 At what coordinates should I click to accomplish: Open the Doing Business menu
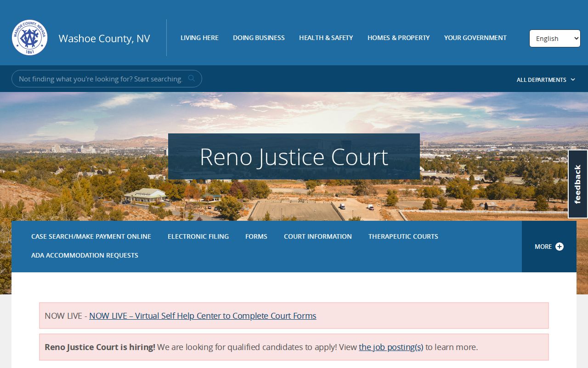click(259, 38)
